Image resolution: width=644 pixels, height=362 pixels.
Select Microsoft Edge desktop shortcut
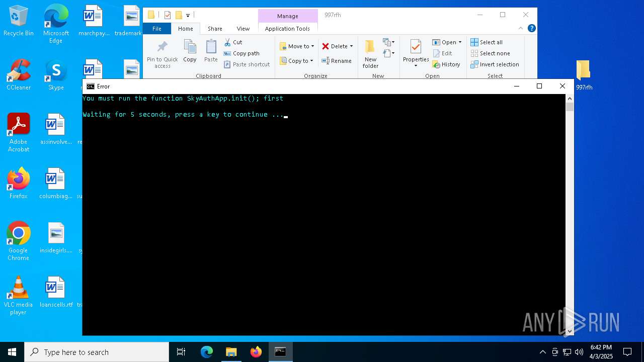point(56,25)
